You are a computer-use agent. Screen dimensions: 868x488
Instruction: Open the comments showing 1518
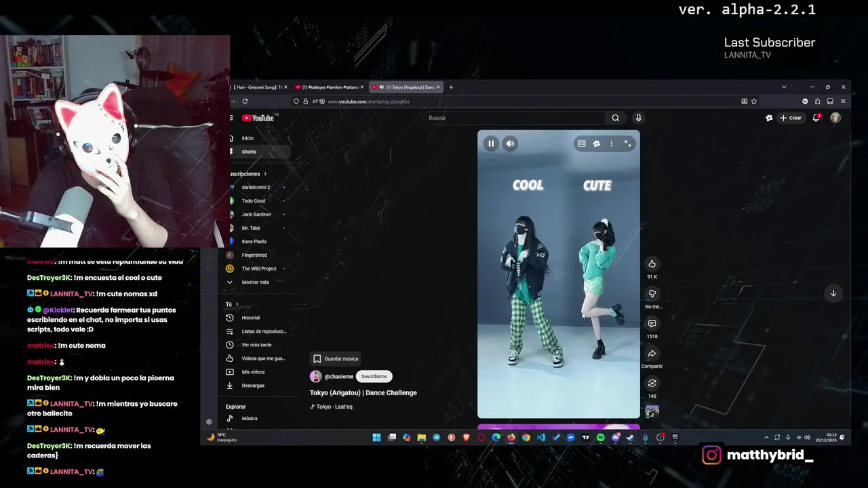tap(652, 323)
